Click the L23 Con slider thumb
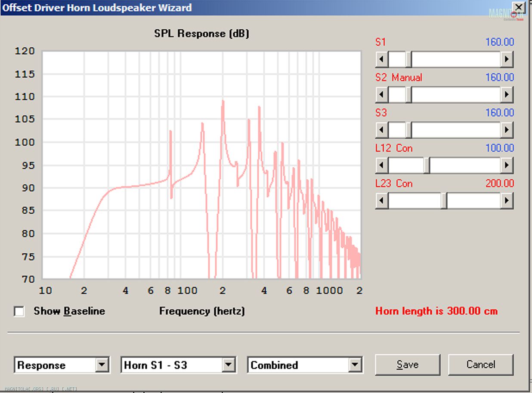This screenshot has height=393, width=532. (444, 200)
